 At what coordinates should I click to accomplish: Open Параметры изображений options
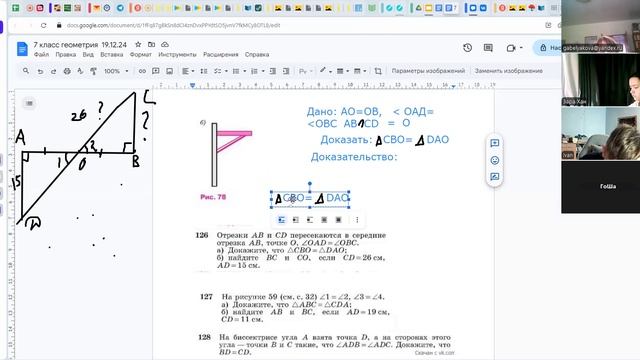[x=428, y=71]
